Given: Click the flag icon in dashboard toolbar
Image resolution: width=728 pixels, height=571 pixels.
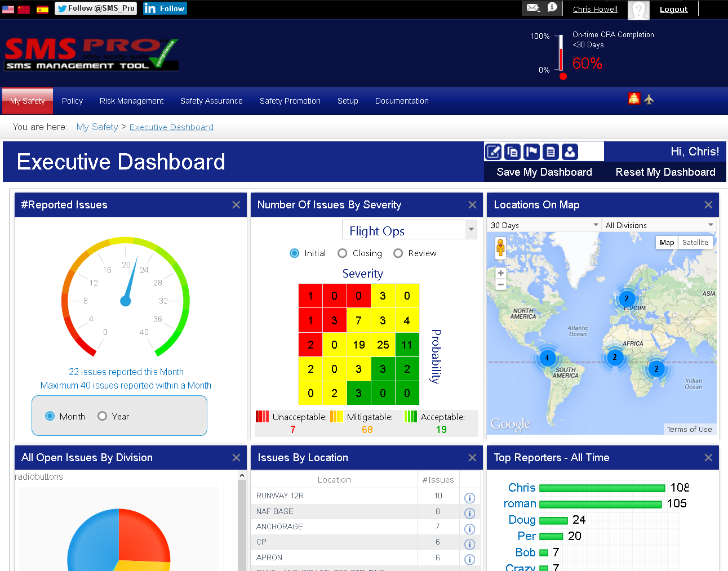Looking at the screenshot, I should [531, 151].
